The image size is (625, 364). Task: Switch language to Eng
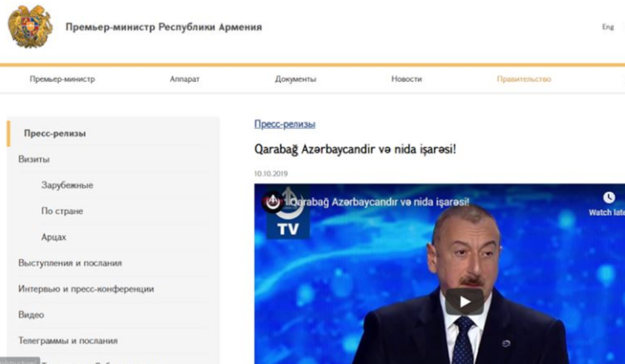(x=608, y=27)
